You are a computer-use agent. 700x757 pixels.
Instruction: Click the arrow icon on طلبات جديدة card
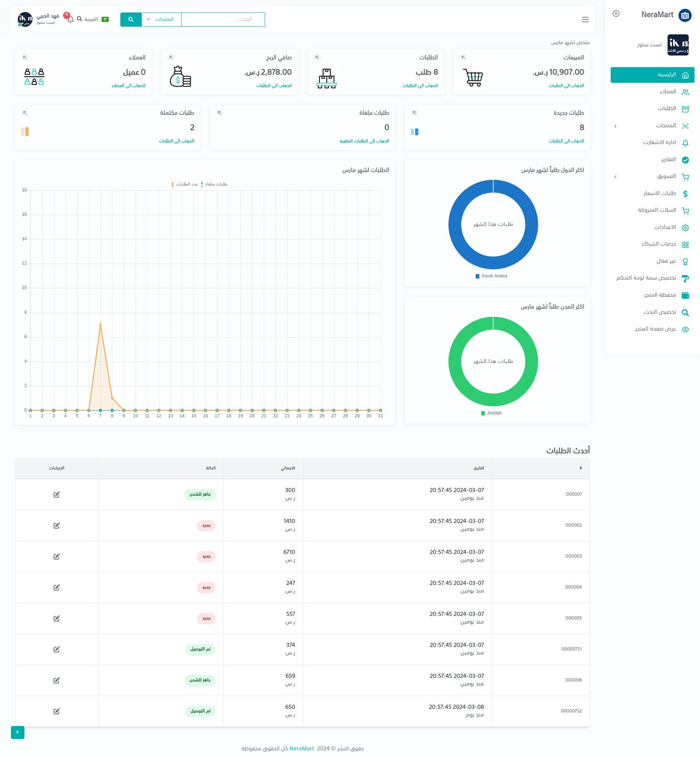click(414, 113)
